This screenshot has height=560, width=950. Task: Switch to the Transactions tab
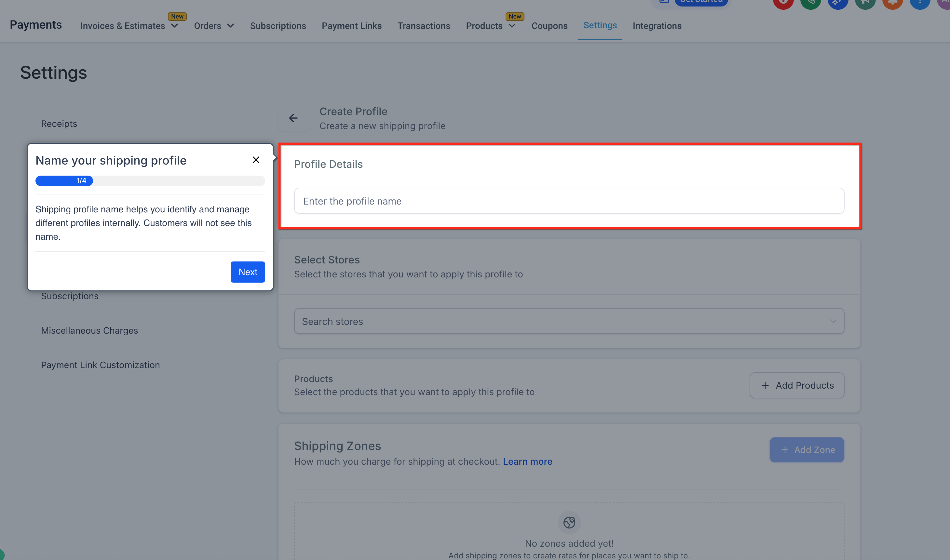pyautogui.click(x=424, y=26)
